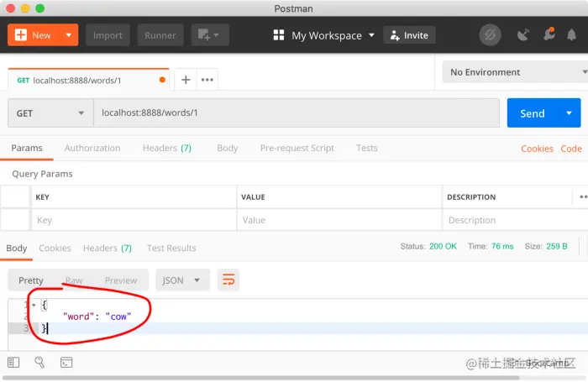
Task: Open the capture requests satellite icon
Action: (x=522, y=35)
